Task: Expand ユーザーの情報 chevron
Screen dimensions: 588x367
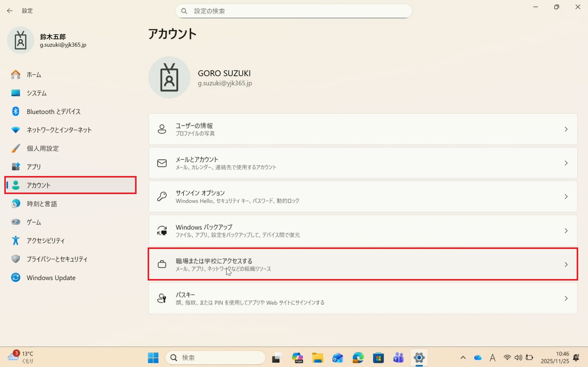Action: click(566, 129)
